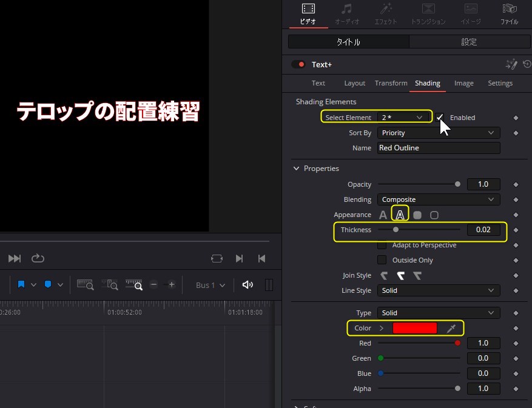Screen dimensions: 532x408
Task: Switch to the Transform tab
Action: coord(391,83)
